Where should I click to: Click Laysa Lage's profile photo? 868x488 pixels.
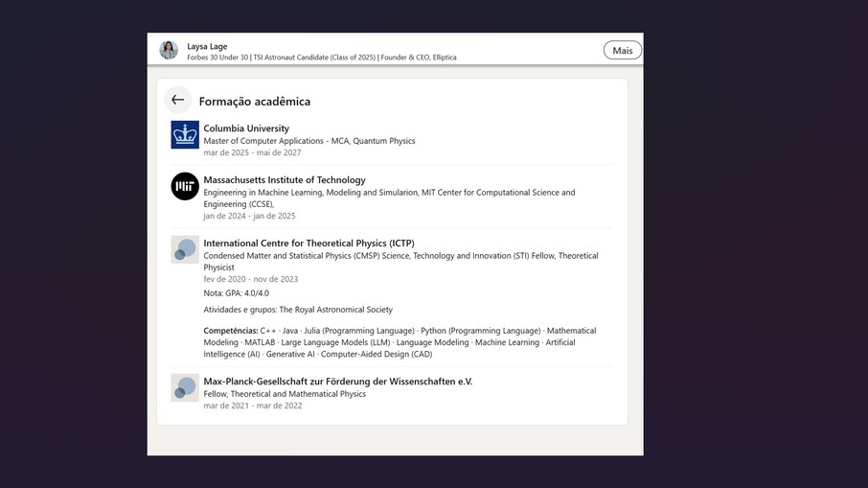tap(169, 50)
